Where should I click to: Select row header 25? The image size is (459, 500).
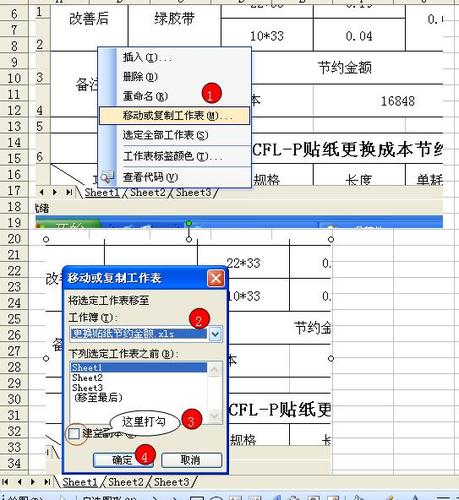tap(14, 319)
